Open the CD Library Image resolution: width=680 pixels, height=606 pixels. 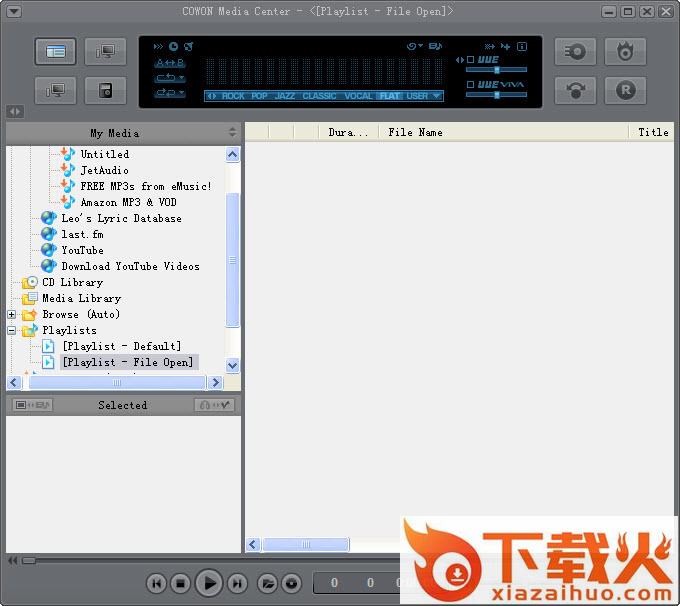pos(72,282)
